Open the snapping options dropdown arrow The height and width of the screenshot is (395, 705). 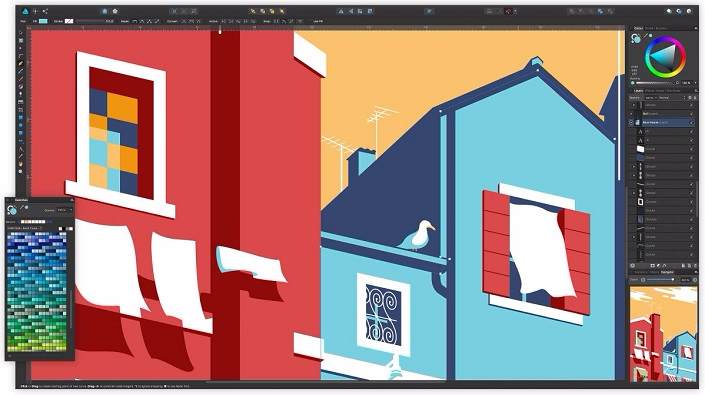[x=516, y=11]
